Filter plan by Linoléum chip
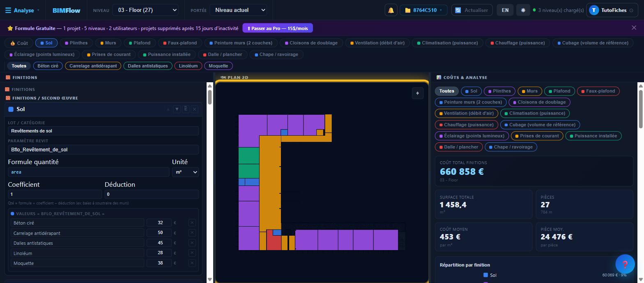644x283 pixels. coord(189,66)
